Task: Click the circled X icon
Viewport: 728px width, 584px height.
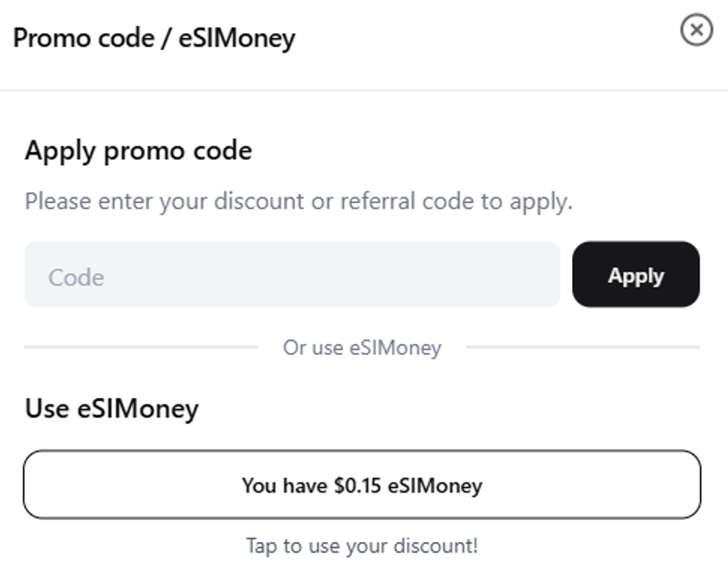Action: pos(696,31)
